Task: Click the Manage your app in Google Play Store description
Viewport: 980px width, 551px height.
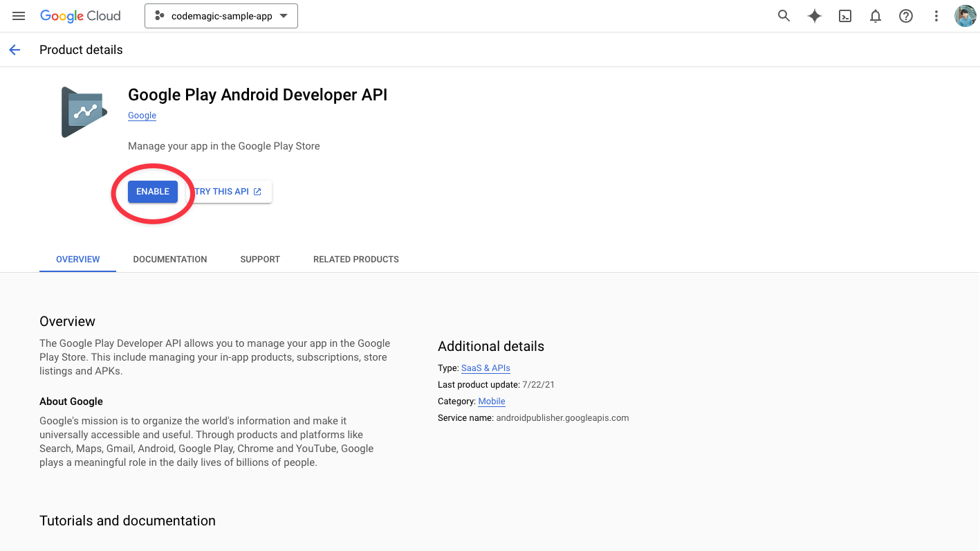Action: click(x=224, y=146)
